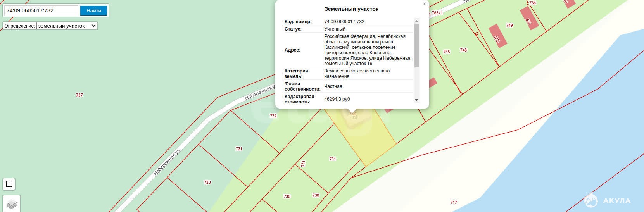The width and height of the screenshot is (644, 212).
Task: Click the Акула logo watermark
Action: [x=607, y=200]
